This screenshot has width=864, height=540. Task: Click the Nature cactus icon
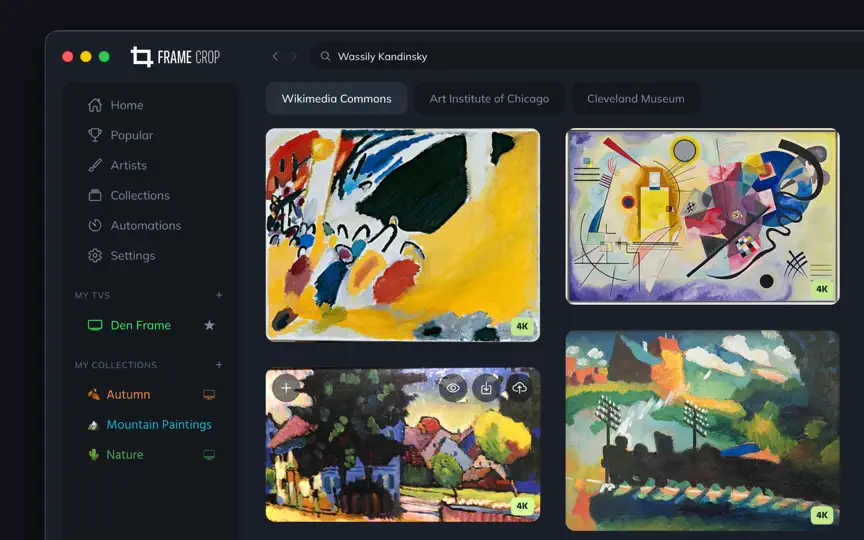pos(94,455)
